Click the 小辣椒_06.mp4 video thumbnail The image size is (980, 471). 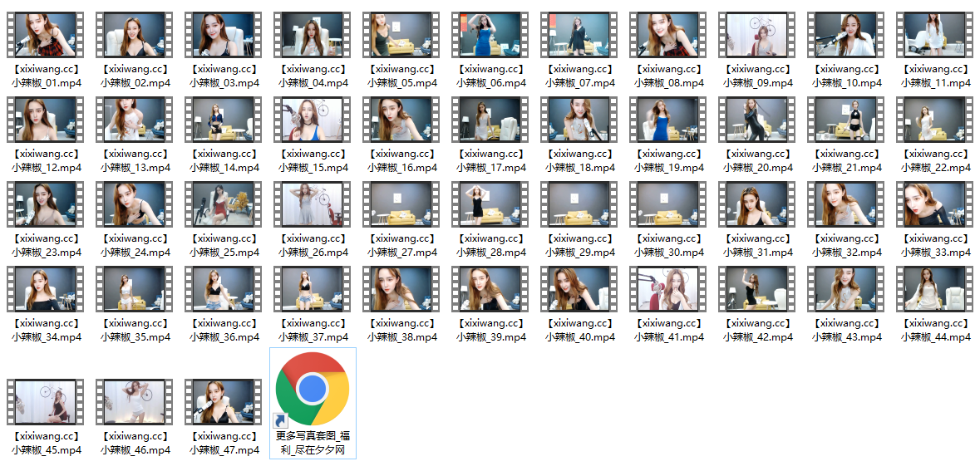(491, 35)
